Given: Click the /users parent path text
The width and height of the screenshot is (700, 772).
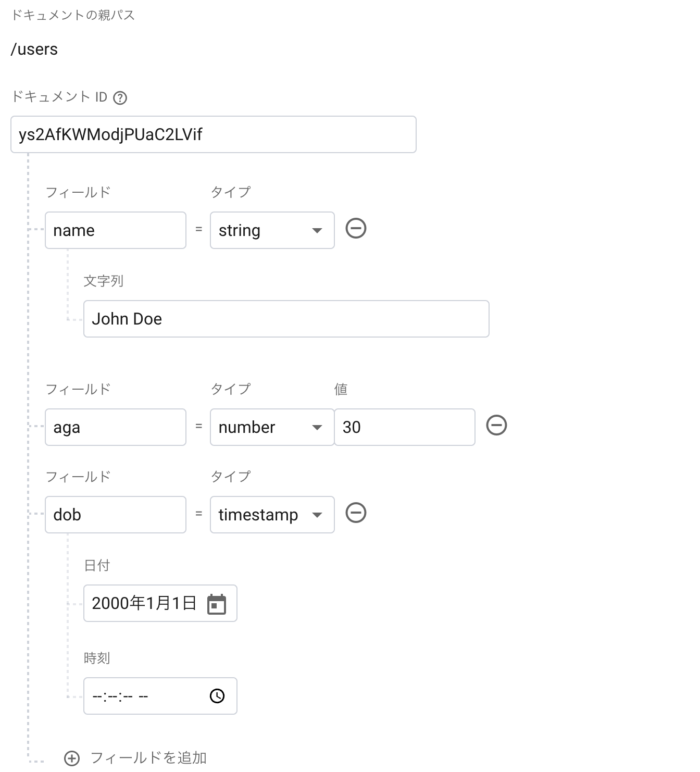Looking at the screenshot, I should 34,49.
